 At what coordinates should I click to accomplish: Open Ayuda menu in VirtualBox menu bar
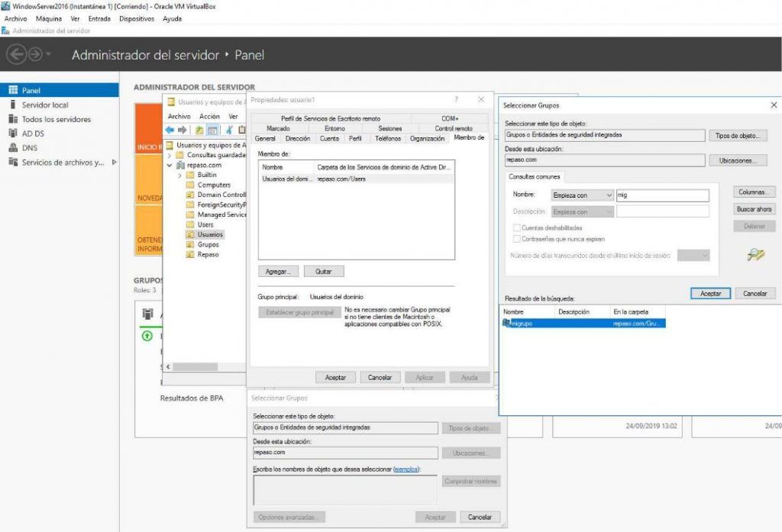(x=172, y=18)
